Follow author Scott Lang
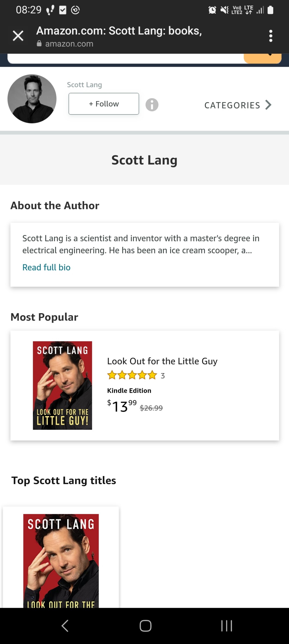The width and height of the screenshot is (289, 644). click(104, 104)
